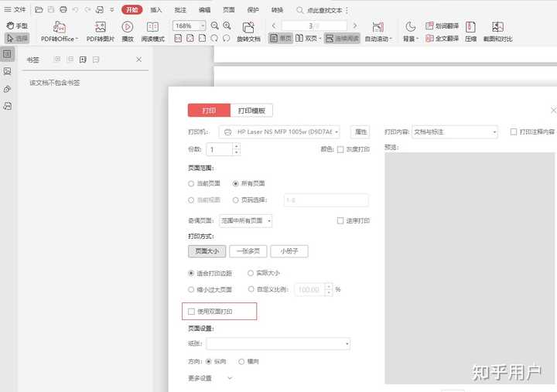Switch to 编辑 ribbon tab
This screenshot has width=557, height=392.
(x=204, y=9)
